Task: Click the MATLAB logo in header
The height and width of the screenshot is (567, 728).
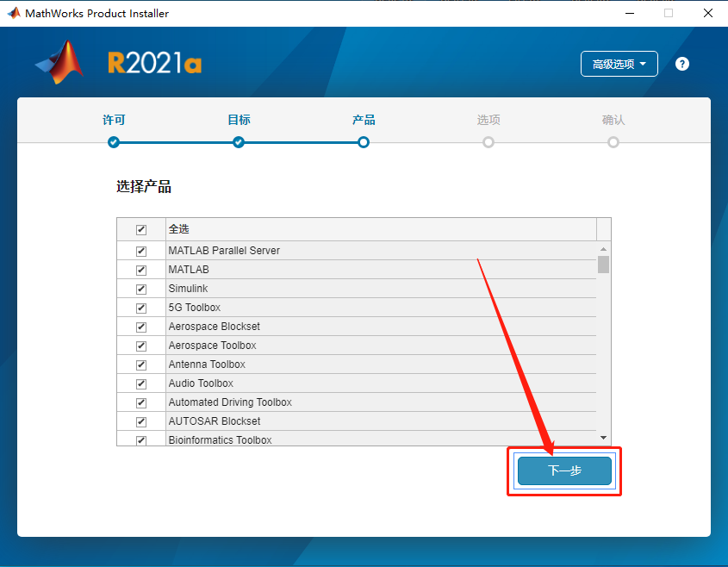Action: pos(59,62)
